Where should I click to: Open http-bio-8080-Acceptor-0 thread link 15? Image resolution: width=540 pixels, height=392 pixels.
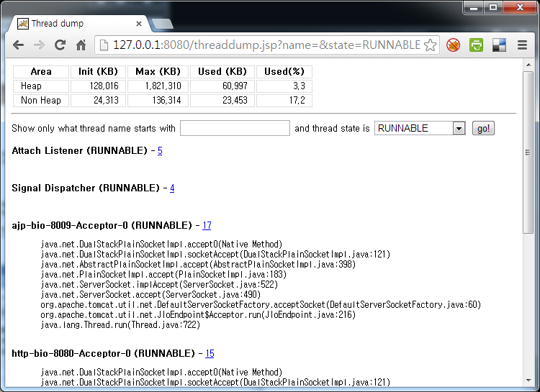pos(210,353)
